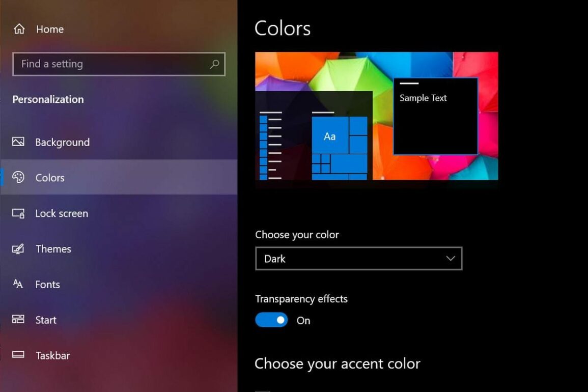
Task: Click inside the Find a setting field
Action: click(x=112, y=64)
